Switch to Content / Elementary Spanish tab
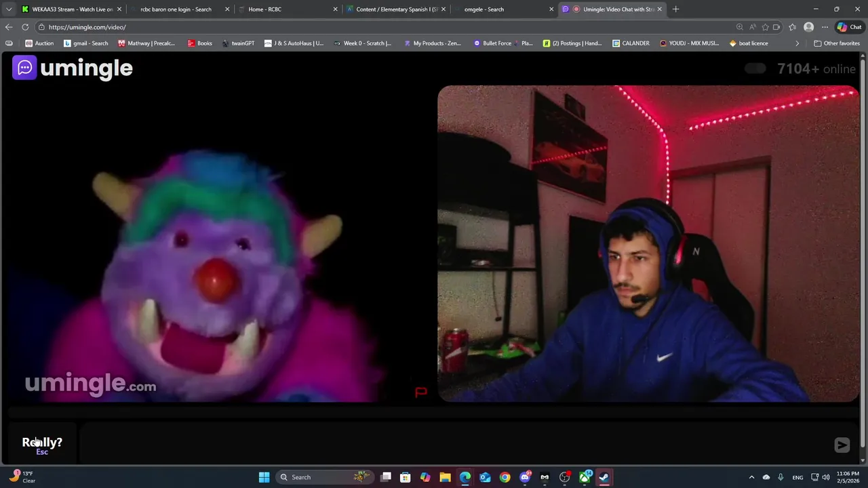 pos(396,9)
